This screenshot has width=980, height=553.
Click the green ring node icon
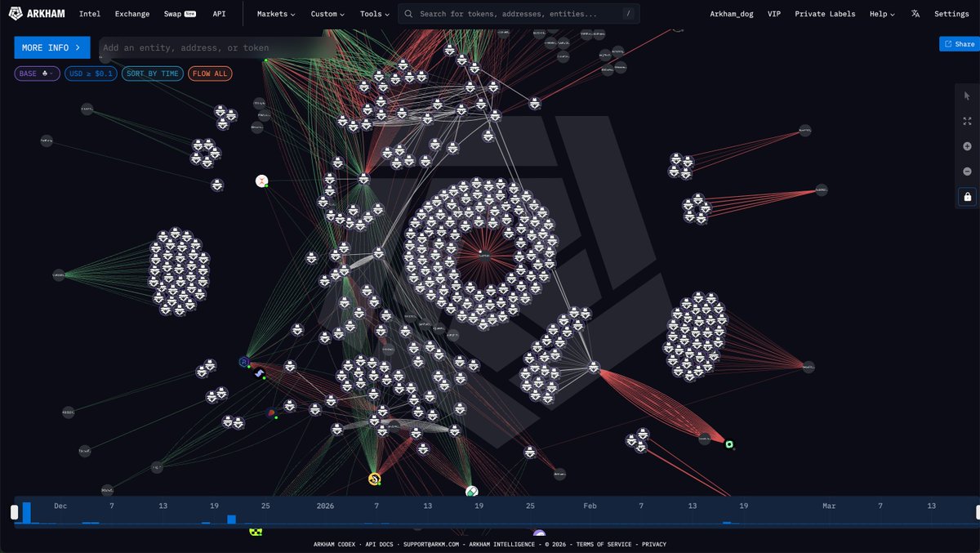tap(729, 444)
